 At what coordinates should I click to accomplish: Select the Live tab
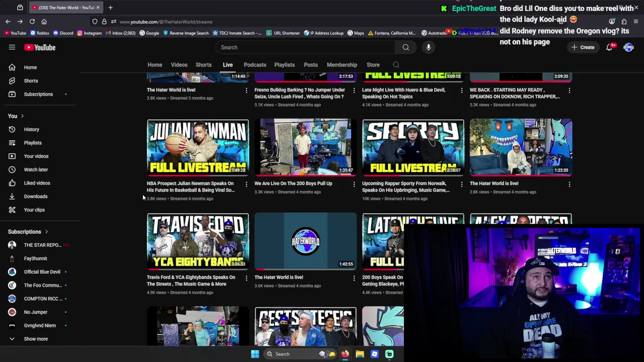[x=228, y=65]
